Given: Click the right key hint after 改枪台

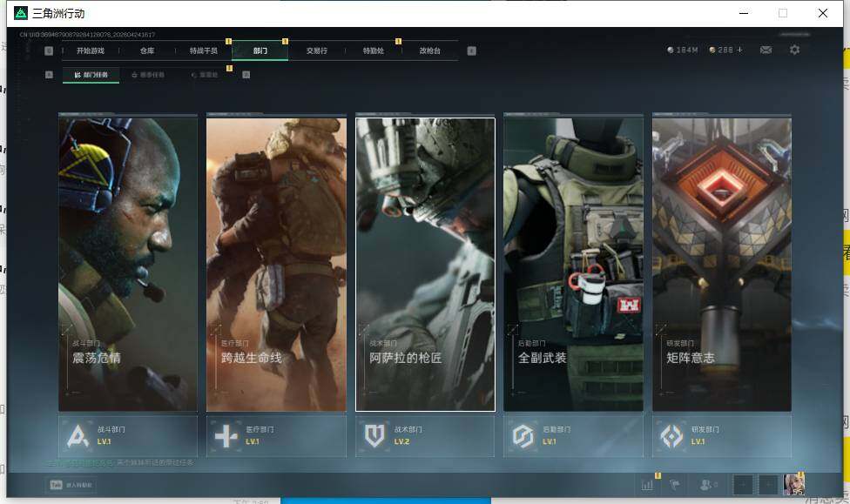Looking at the screenshot, I should pos(472,51).
